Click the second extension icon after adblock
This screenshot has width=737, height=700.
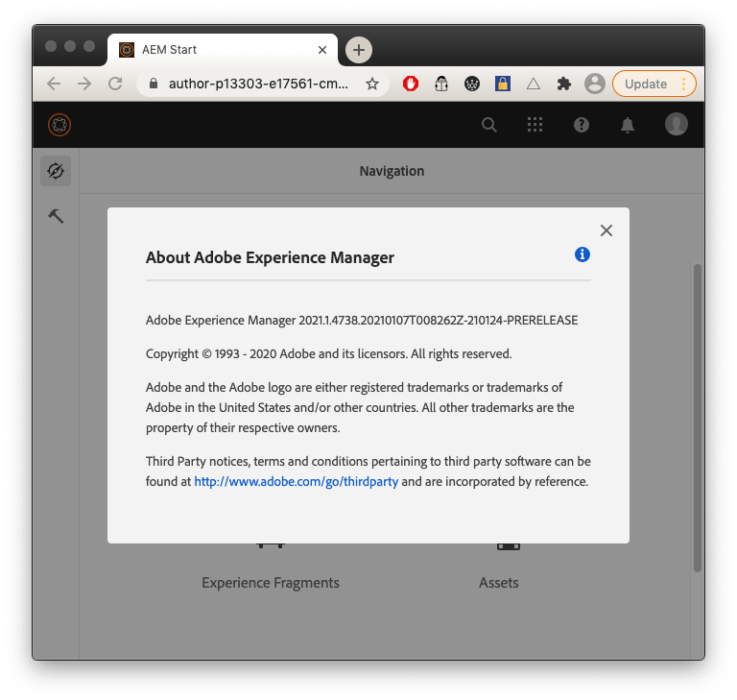(x=441, y=84)
